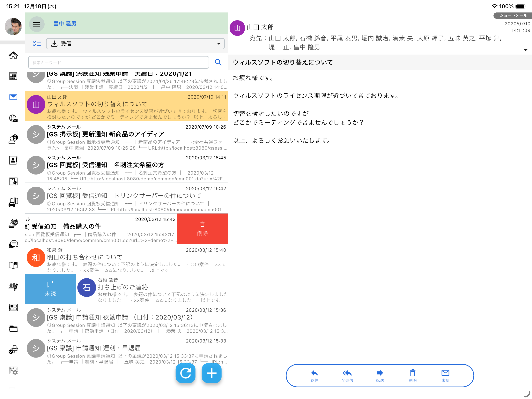Open the circular board sidebar icon
532x399 pixels.
(13, 181)
